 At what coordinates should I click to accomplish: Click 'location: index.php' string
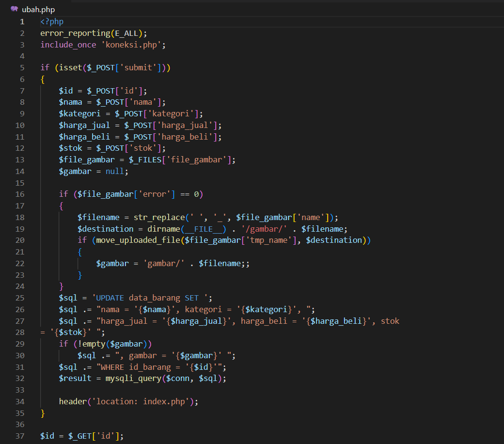click(141, 401)
